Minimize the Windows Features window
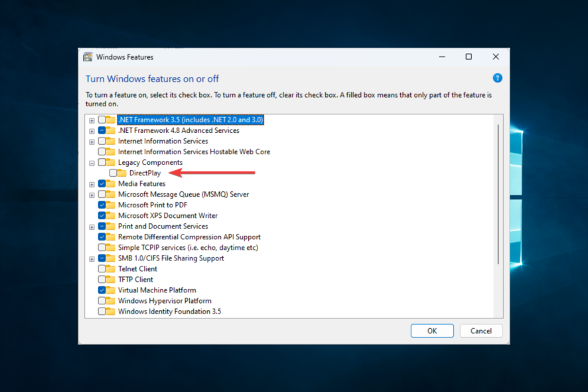 pos(442,56)
